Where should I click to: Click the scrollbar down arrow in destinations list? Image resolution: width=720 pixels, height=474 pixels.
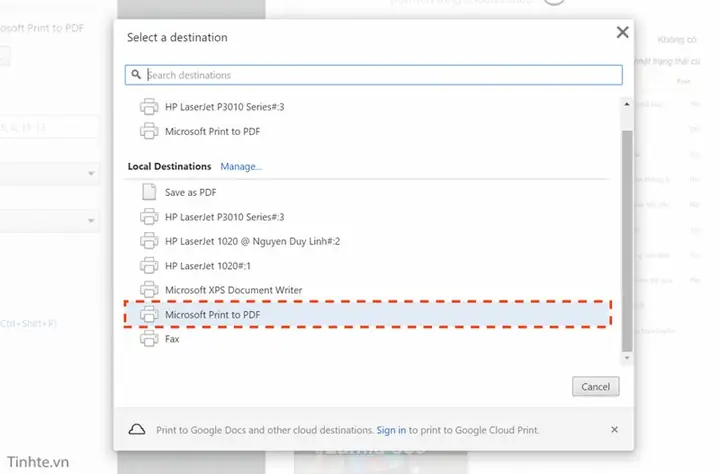627,358
